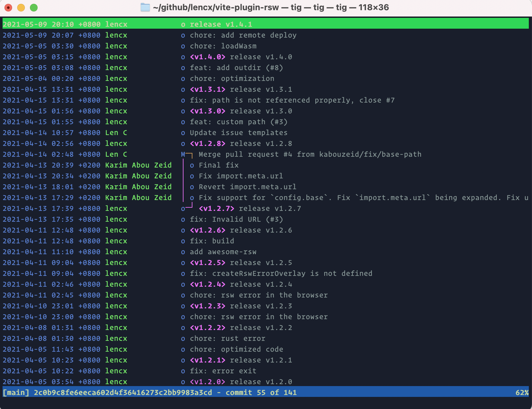Click the <v1.2.6> tag label
The width and height of the screenshot is (532, 409).
tap(208, 230)
